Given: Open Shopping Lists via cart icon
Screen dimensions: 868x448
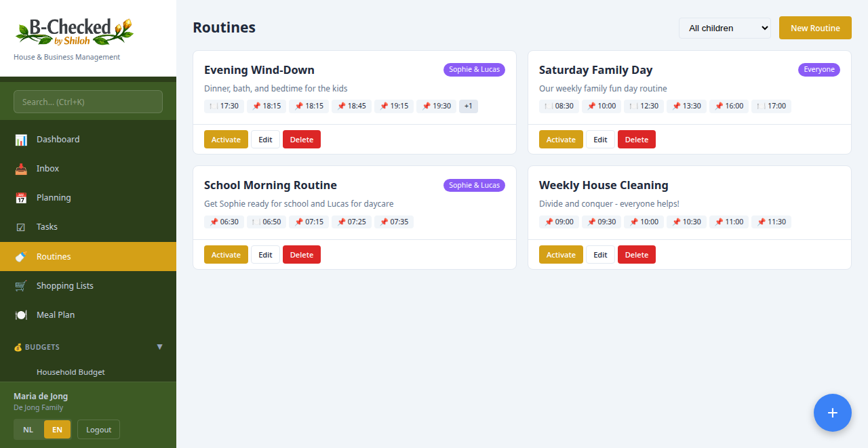Looking at the screenshot, I should point(19,285).
